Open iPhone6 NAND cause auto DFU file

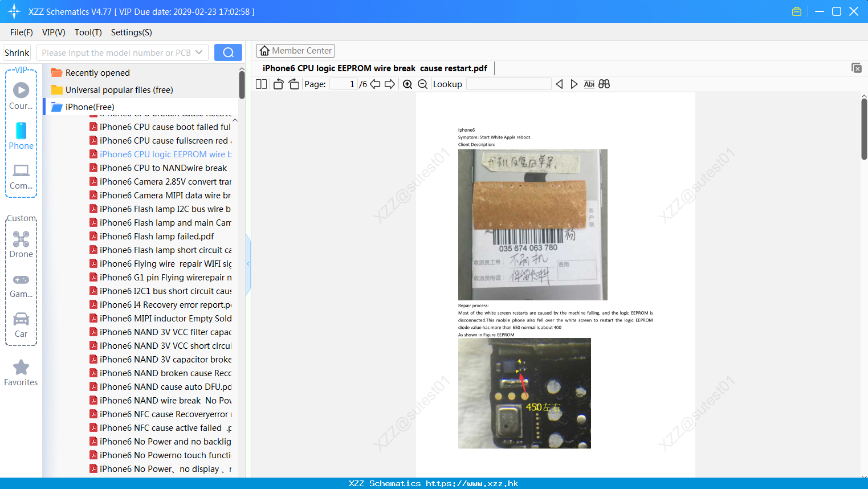pos(160,387)
